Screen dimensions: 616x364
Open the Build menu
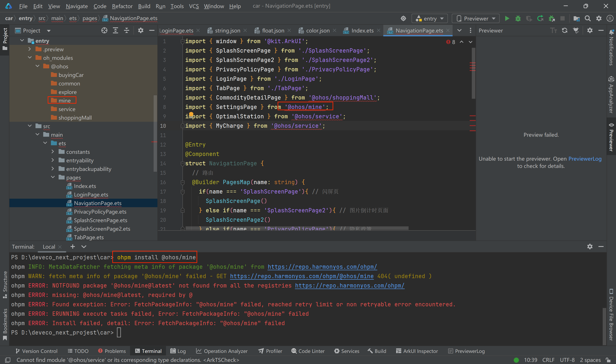[144, 6]
